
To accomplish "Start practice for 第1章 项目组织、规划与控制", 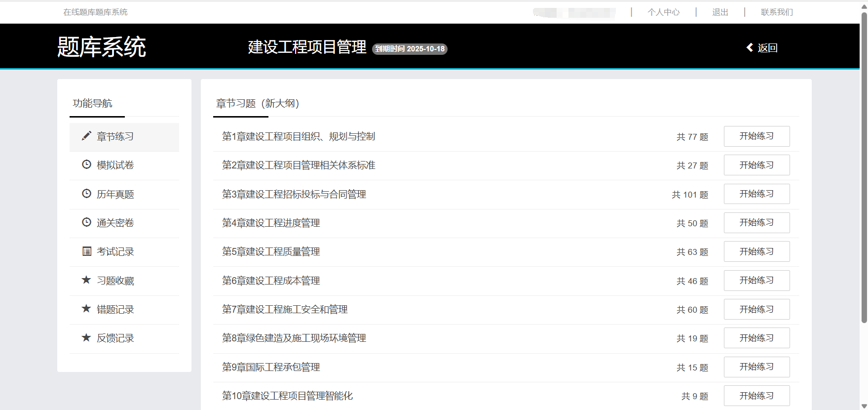I will 756,136.
